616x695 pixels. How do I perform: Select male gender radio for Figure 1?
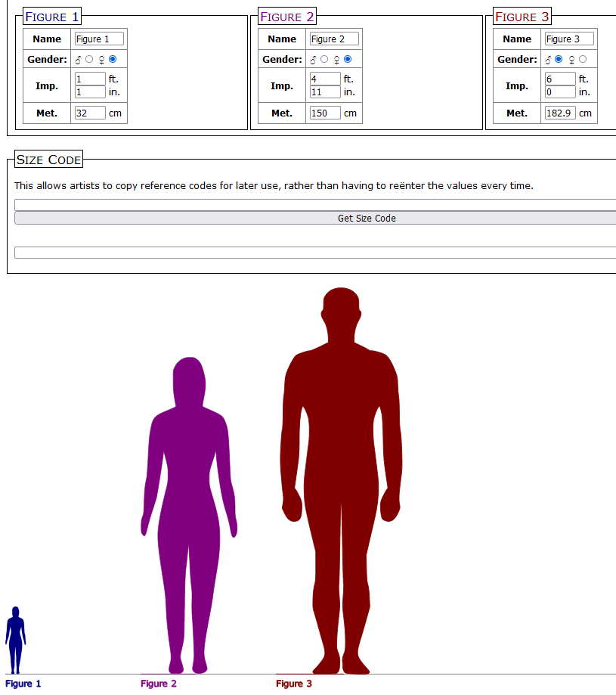(x=89, y=59)
